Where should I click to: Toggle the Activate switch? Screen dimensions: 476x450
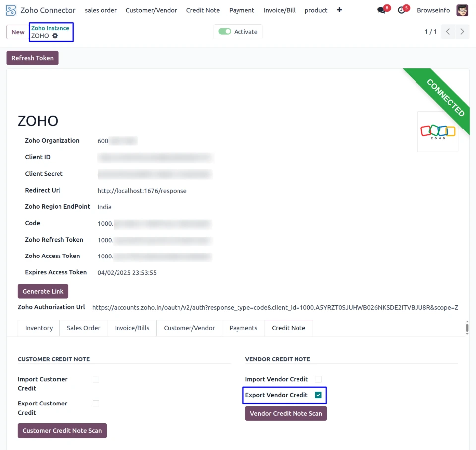(225, 32)
